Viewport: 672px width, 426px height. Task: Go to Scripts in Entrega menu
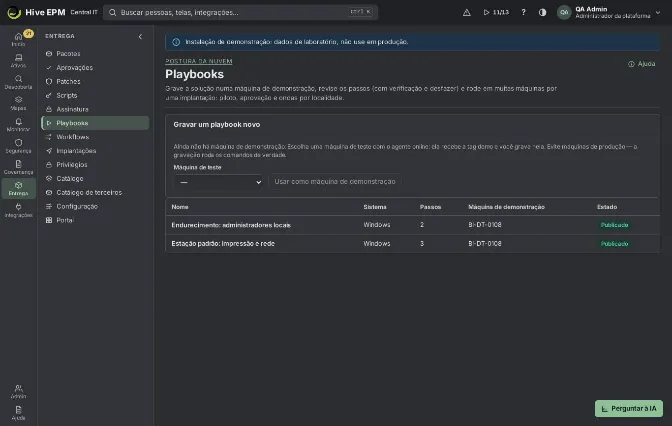click(x=95, y=95)
